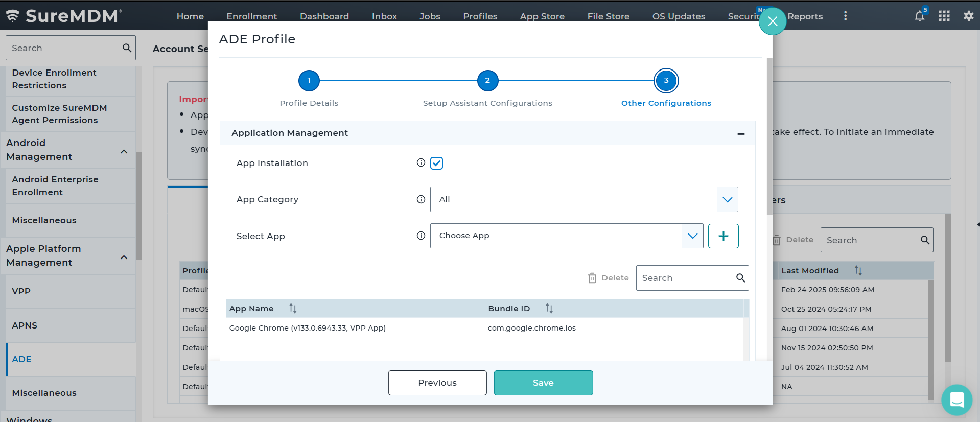Image resolution: width=980 pixels, height=422 pixels.
Task: Sort by App Name column
Action: tap(293, 309)
